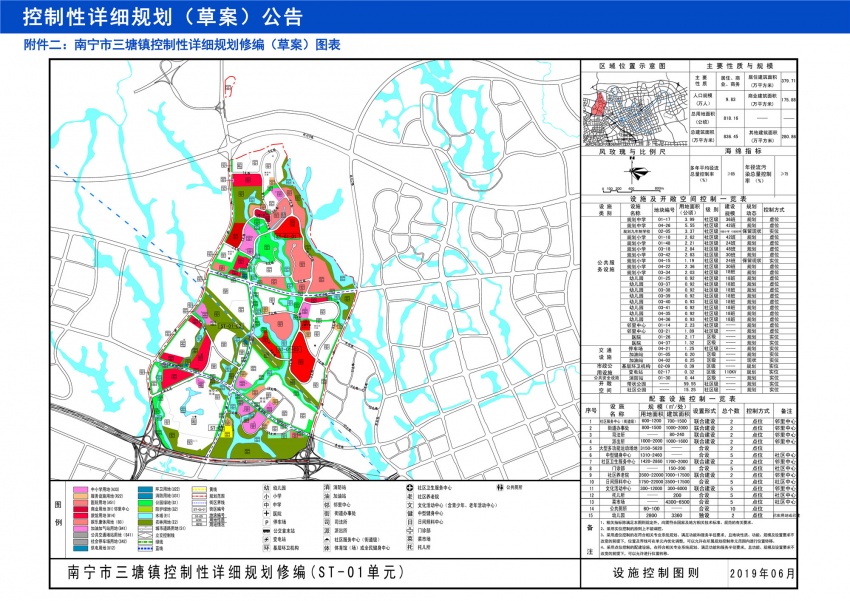
Task: Click the date 2019年06月
Action: pyautogui.click(x=762, y=573)
